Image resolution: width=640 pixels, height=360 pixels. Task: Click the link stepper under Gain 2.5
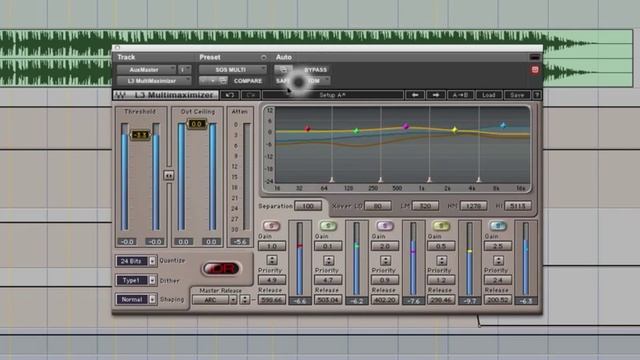point(498,260)
